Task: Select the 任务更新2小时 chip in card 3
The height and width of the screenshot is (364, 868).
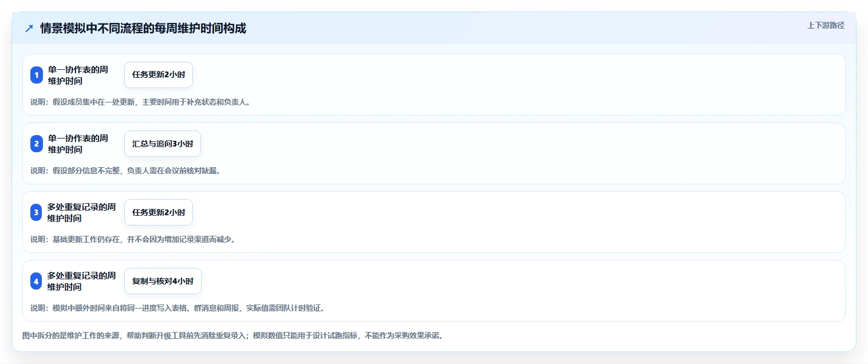Action: point(159,212)
